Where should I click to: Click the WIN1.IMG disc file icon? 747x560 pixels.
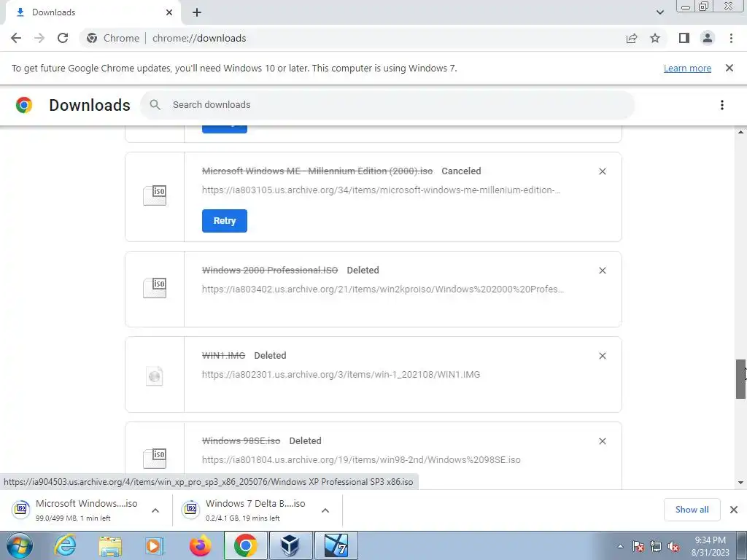pos(155,376)
